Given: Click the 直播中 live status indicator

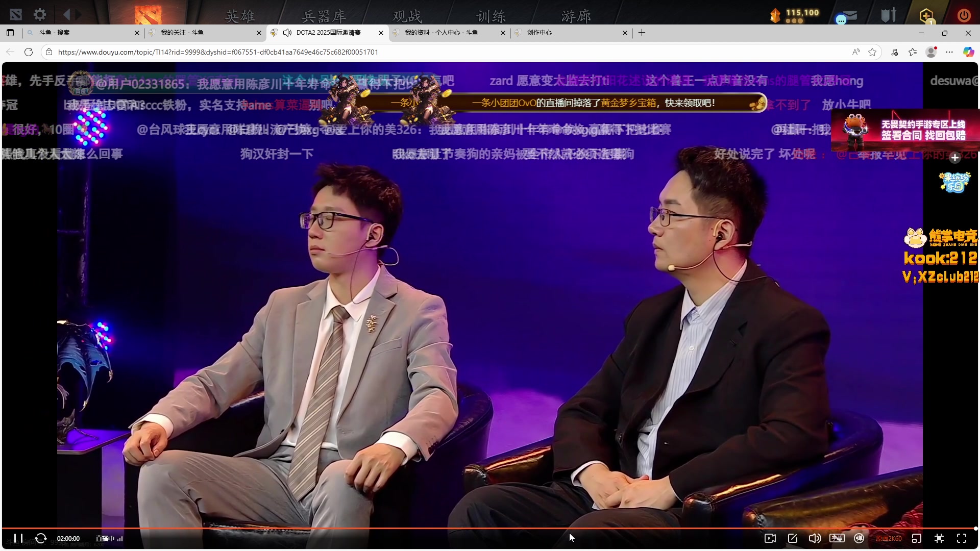Looking at the screenshot, I should click(x=109, y=538).
